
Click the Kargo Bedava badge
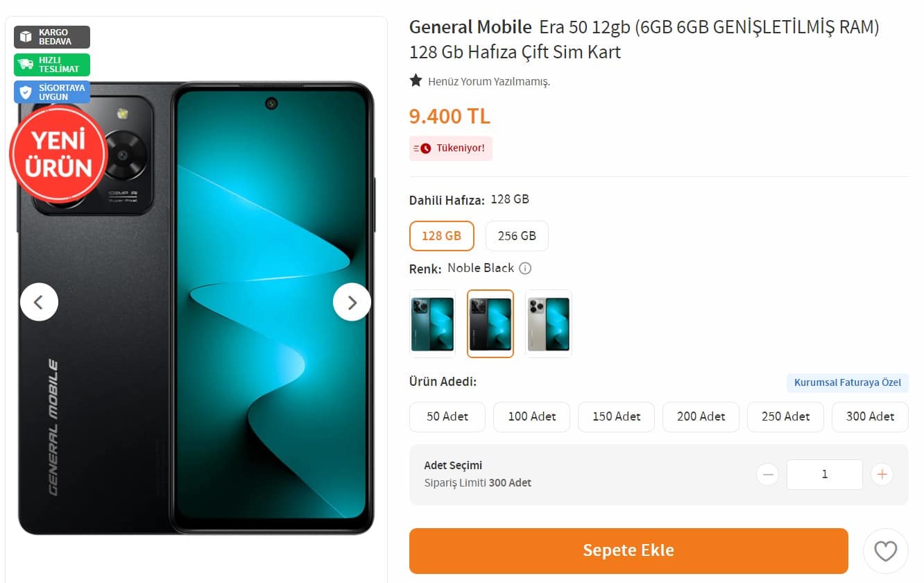click(52, 37)
